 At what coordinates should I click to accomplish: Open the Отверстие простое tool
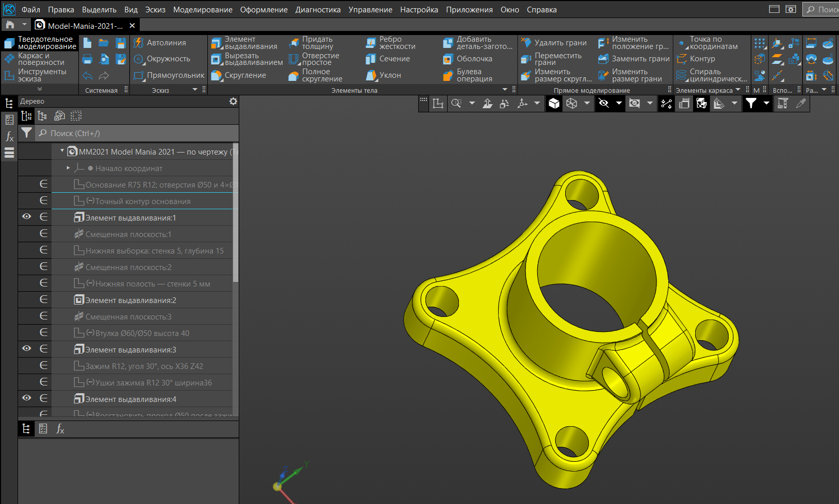[314, 59]
